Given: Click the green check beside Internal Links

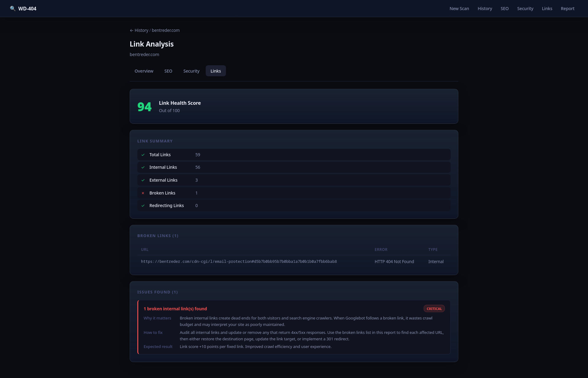Looking at the screenshot, I should pyautogui.click(x=143, y=167).
